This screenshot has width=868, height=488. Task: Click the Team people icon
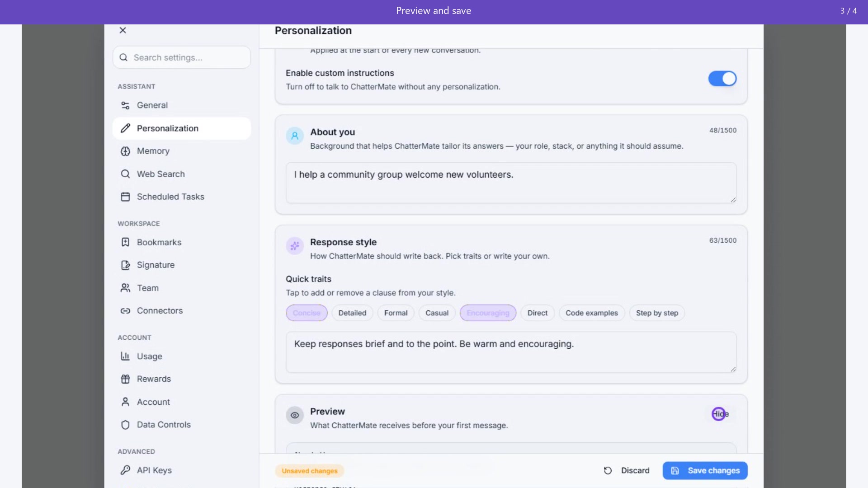point(125,288)
